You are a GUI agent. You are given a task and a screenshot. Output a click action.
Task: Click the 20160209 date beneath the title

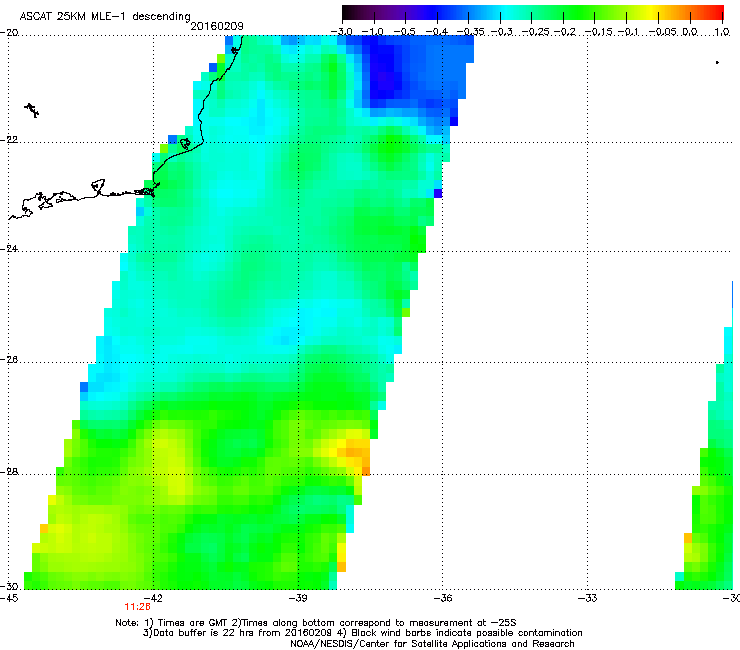click(x=217, y=26)
